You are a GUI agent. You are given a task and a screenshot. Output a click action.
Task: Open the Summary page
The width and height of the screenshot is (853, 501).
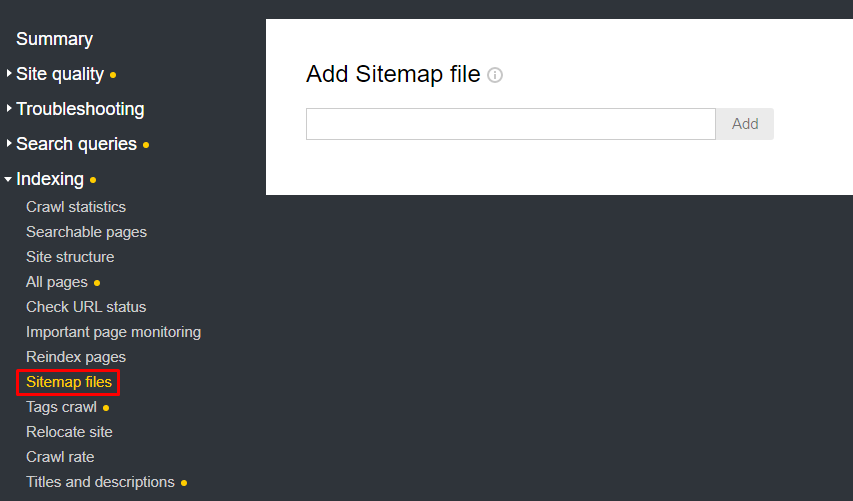coord(54,39)
